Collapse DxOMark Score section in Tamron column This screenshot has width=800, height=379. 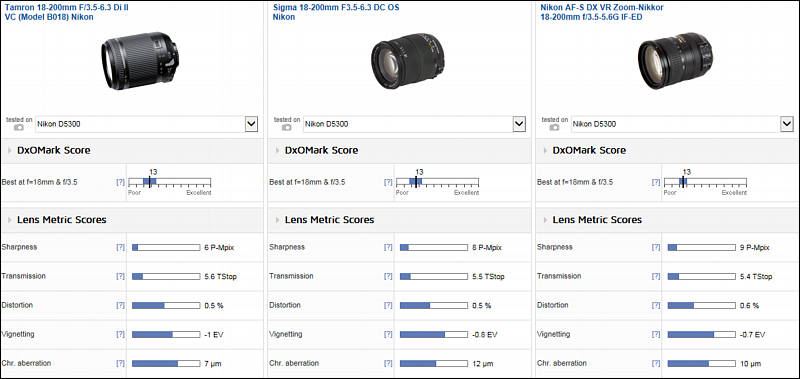pyautogui.click(x=11, y=150)
